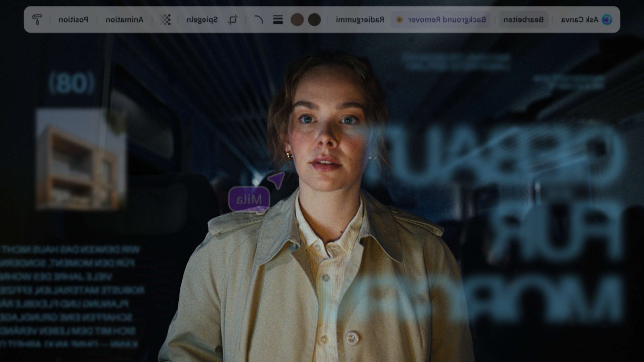Pick the darker brown color swatch
The width and height of the screenshot is (644, 362).
click(314, 19)
